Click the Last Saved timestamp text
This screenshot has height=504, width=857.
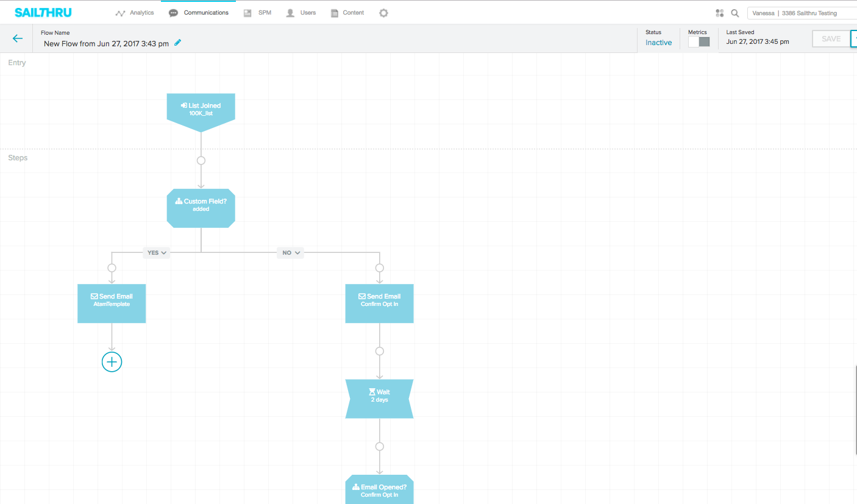point(758,42)
